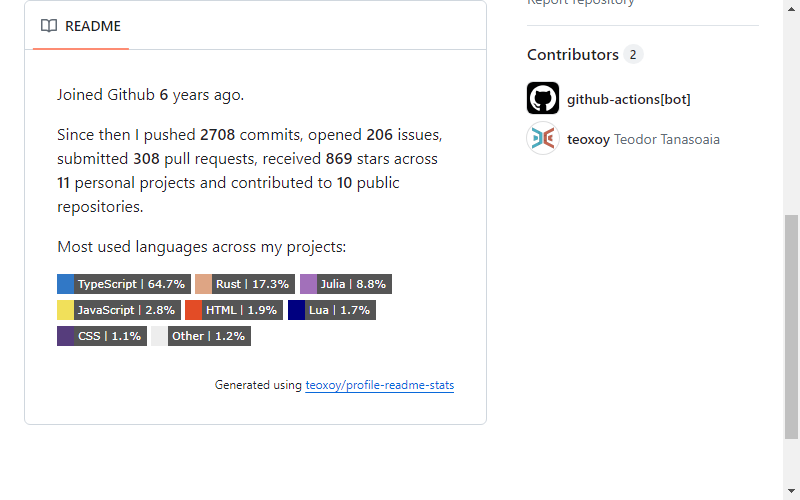
Task: Click the vertical scrollbar thumb
Action: tap(791, 327)
